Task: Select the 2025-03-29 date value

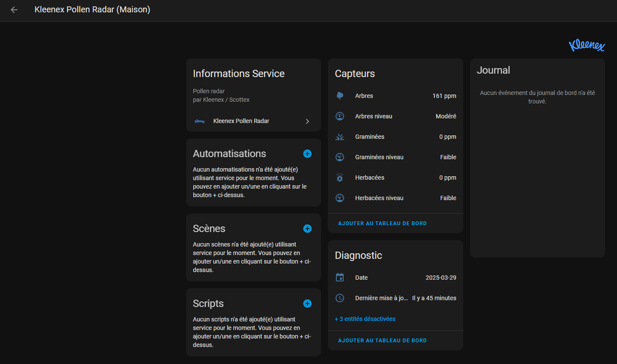Action: pos(441,278)
